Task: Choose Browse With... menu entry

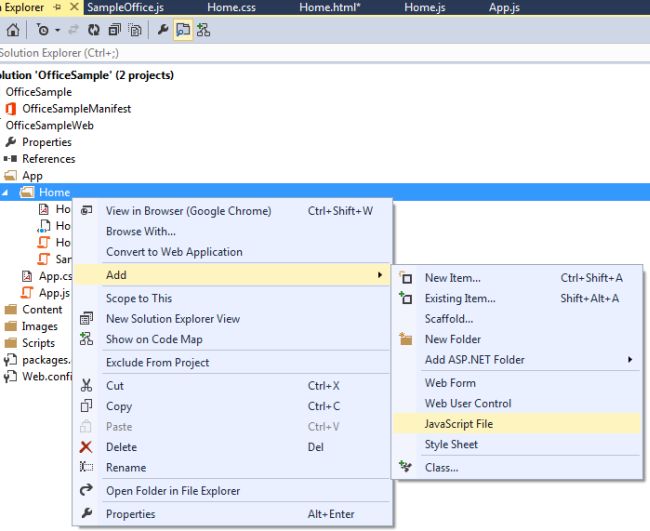Action: click(232, 231)
